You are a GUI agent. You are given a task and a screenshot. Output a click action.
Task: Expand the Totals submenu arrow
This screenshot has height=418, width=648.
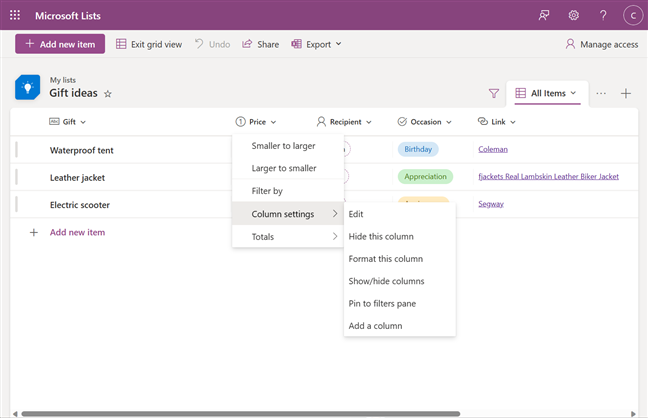click(x=335, y=236)
